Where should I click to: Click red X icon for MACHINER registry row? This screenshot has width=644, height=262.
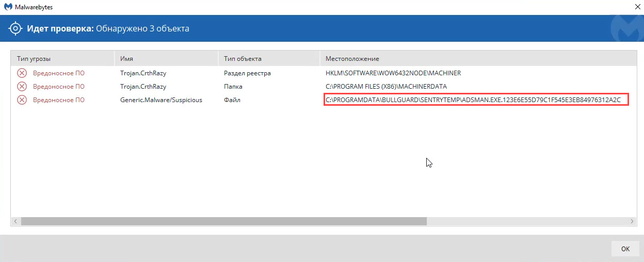pyautogui.click(x=22, y=73)
